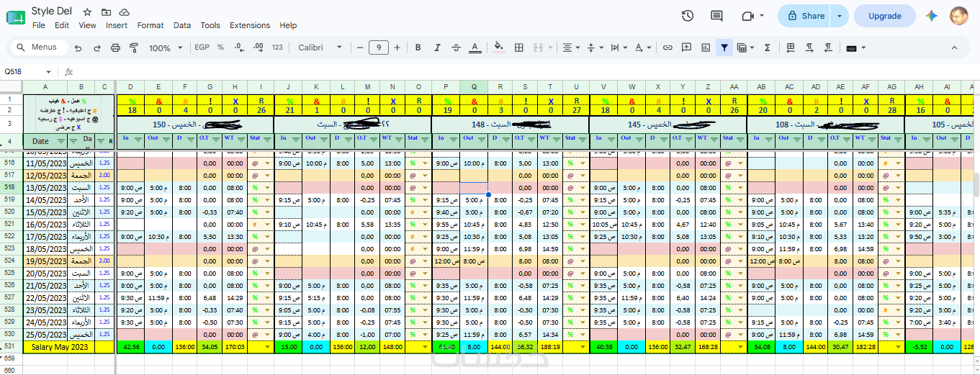The width and height of the screenshot is (980, 375).
Task: Toggle sheet right-to-left layout
Action: tap(791, 48)
